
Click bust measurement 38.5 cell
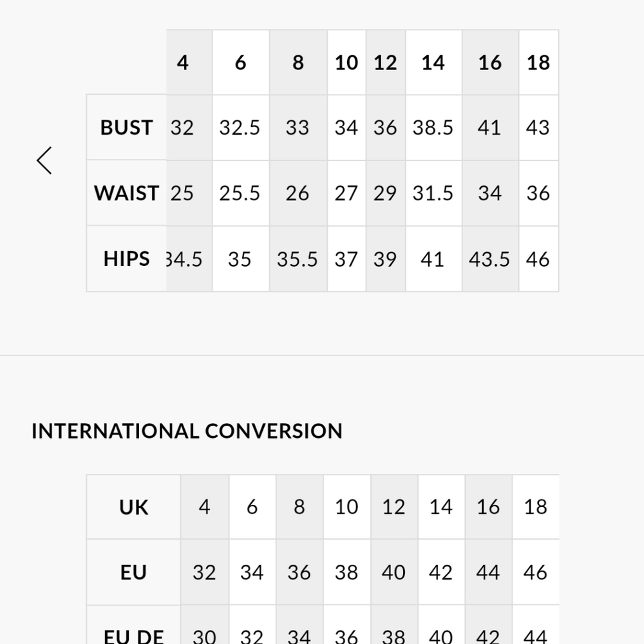[433, 128]
